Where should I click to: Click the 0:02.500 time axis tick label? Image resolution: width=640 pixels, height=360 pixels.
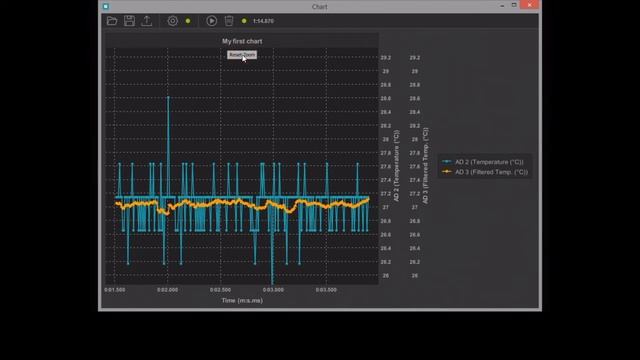(x=220, y=290)
